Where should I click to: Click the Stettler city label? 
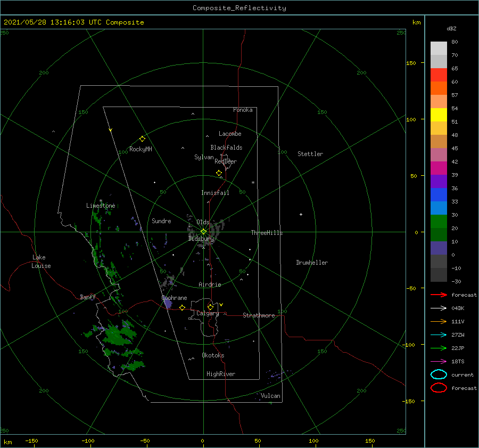[x=310, y=154]
